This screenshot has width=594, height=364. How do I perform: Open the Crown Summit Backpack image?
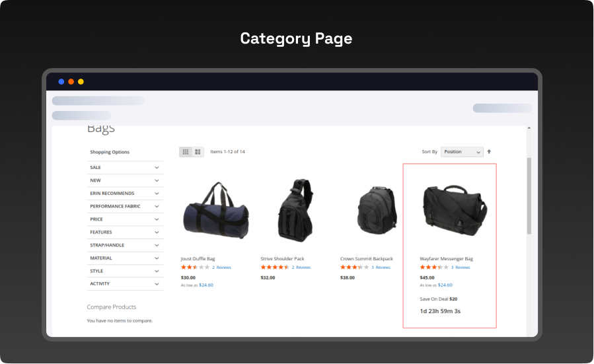375,211
